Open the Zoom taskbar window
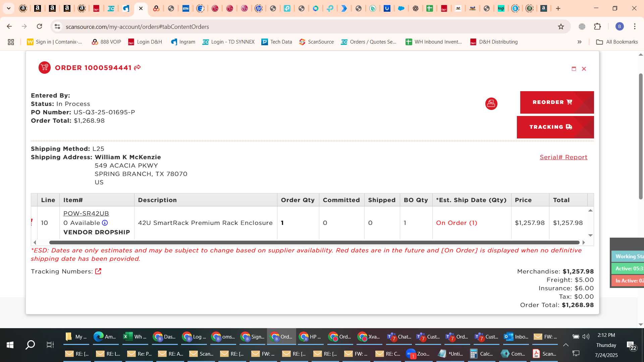The image size is (644, 362). [x=418, y=354]
